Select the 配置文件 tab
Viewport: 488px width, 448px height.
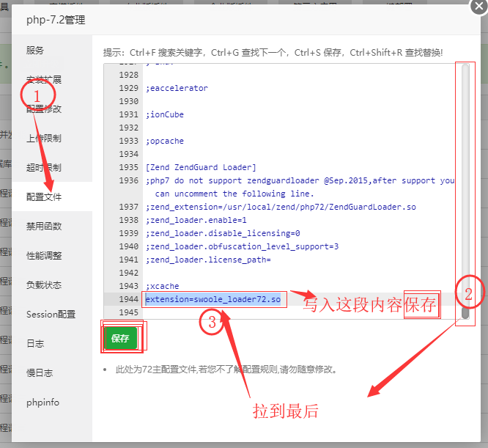click(x=44, y=197)
